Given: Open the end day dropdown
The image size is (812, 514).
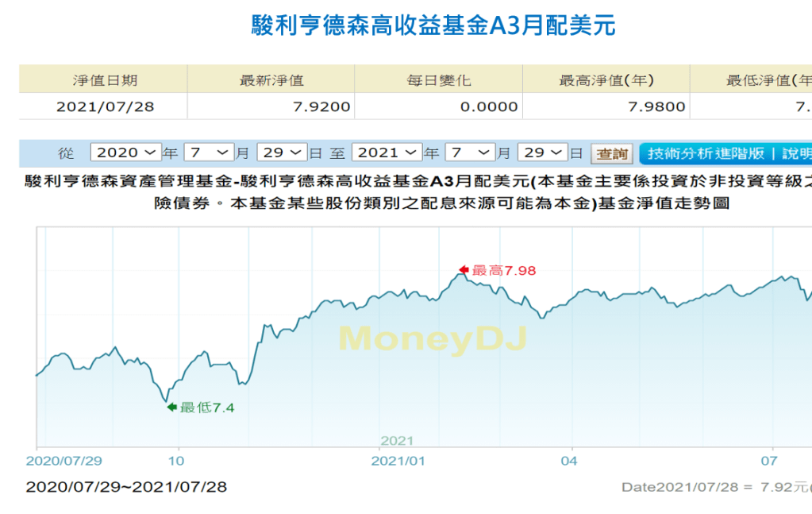Looking at the screenshot, I should click(x=542, y=153).
